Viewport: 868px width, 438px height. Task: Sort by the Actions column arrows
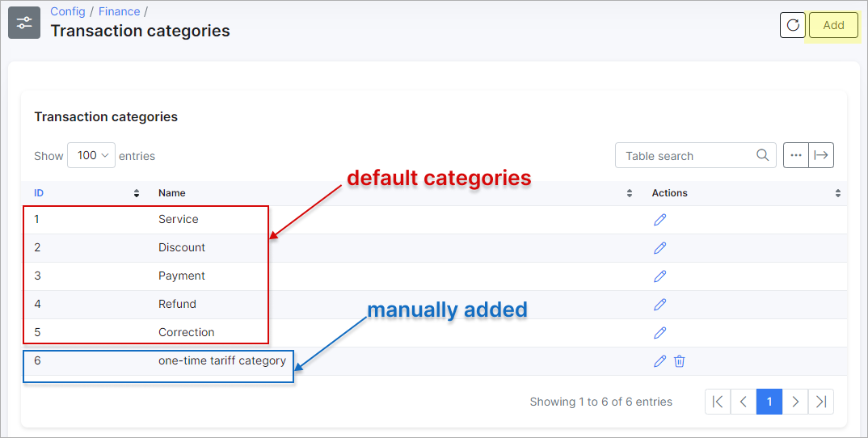(838, 193)
